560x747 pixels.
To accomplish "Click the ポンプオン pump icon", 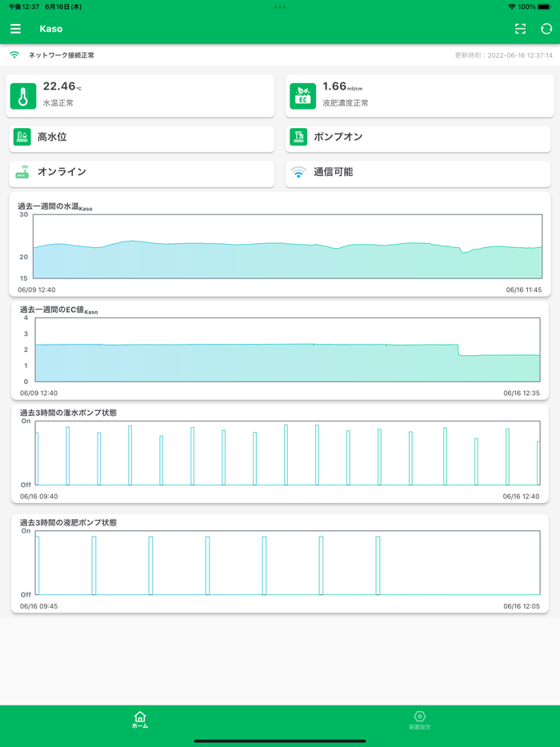I will pyautogui.click(x=298, y=137).
